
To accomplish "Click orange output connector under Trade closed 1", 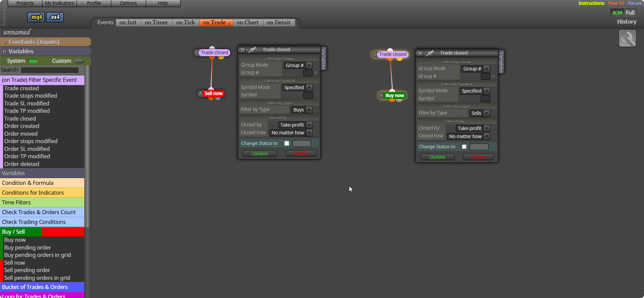I will (212, 57).
